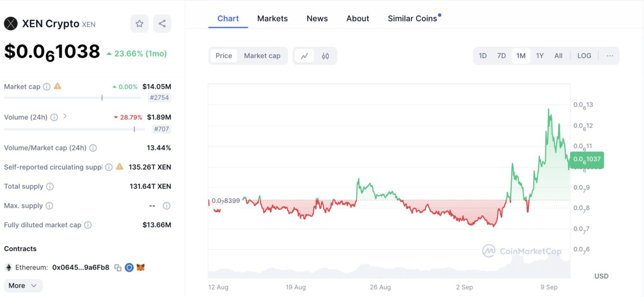Switch to the Markets tab
Image resolution: width=644 pixels, height=297 pixels.
tap(272, 18)
